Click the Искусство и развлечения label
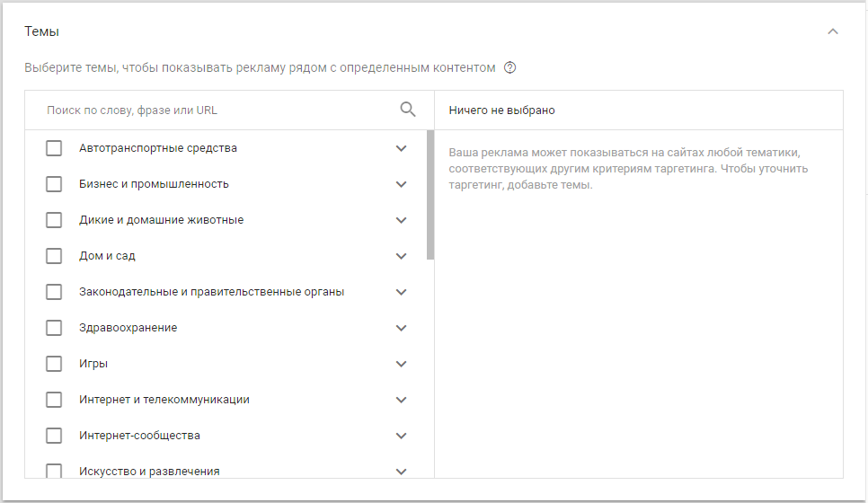The image size is (868, 503). (149, 472)
